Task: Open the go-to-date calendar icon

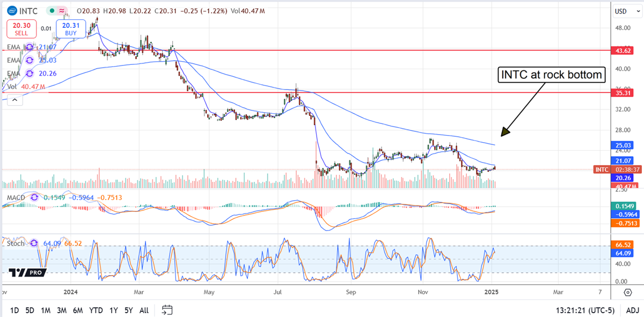Action: (x=166, y=310)
